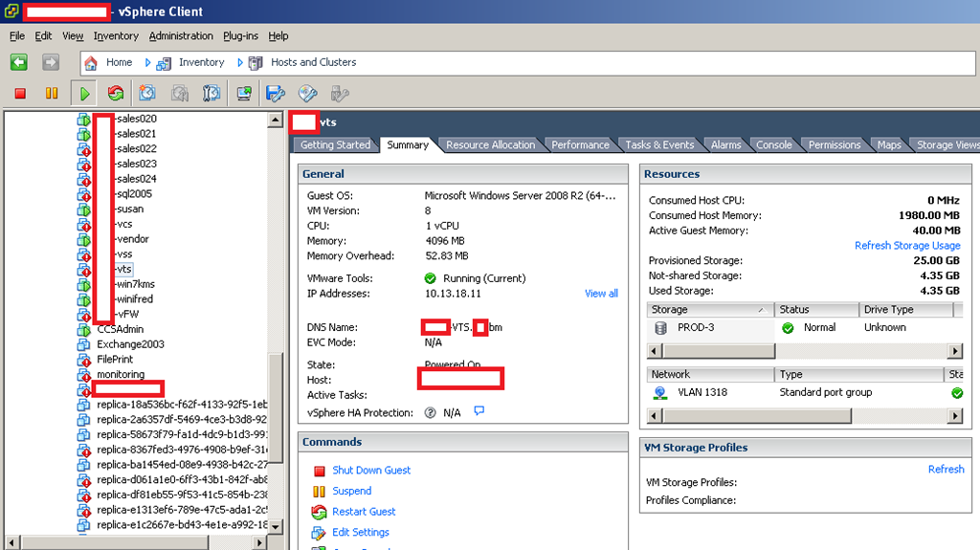Click the View all IP addresses link
This screenshot has width=980, height=550.
click(x=601, y=294)
